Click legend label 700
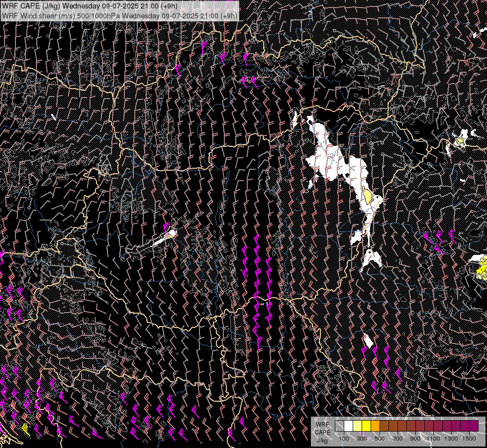The image size is (487, 448). (397, 439)
